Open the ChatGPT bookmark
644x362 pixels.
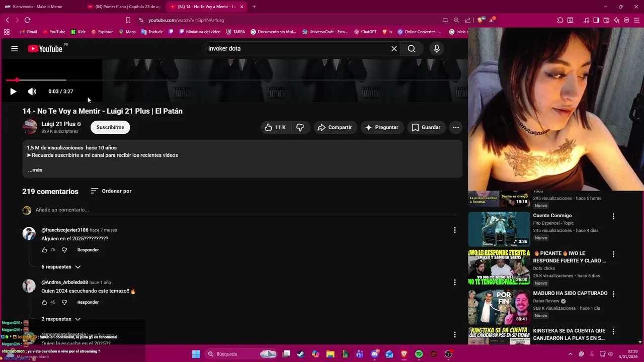pyautogui.click(x=365, y=32)
